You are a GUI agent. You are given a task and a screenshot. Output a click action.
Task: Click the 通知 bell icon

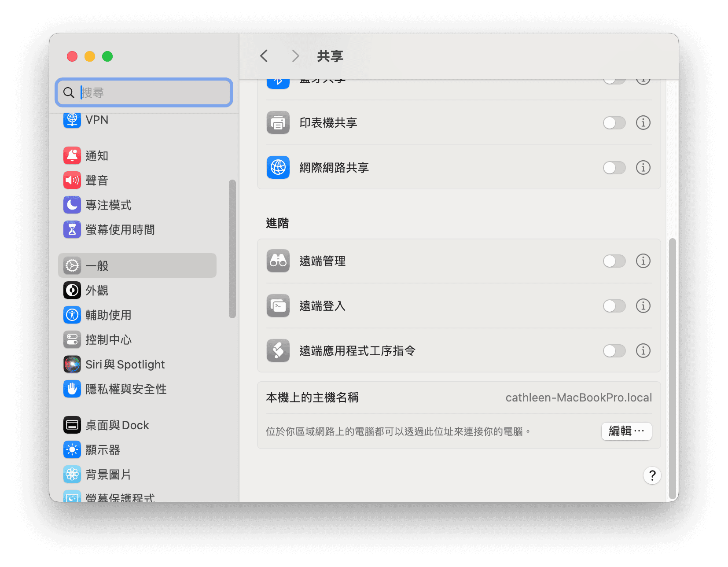click(72, 155)
